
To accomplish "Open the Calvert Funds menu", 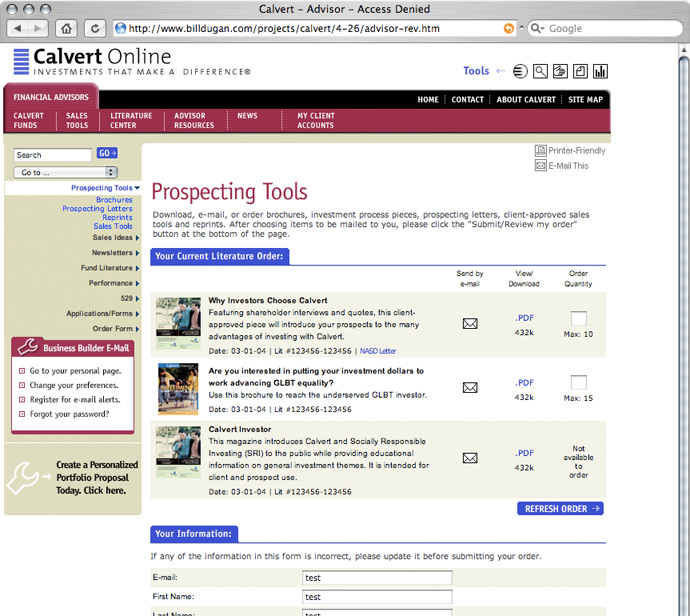I will 29,121.
